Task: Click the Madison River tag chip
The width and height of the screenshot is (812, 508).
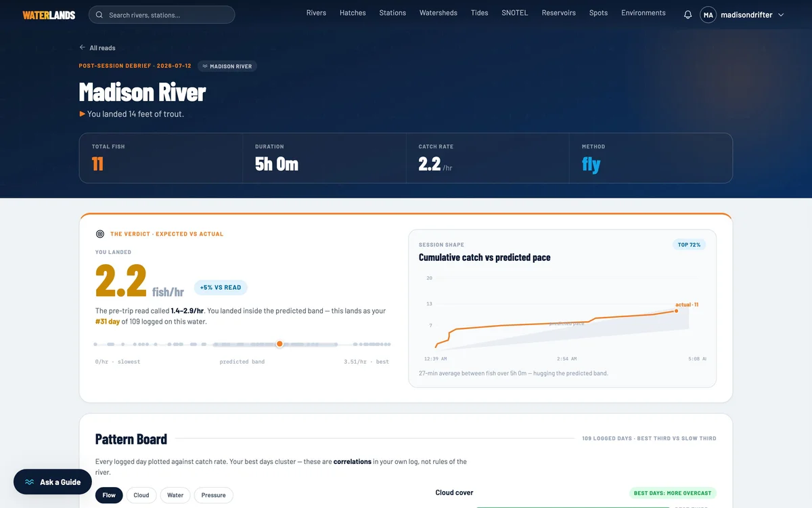Action: pyautogui.click(x=227, y=66)
